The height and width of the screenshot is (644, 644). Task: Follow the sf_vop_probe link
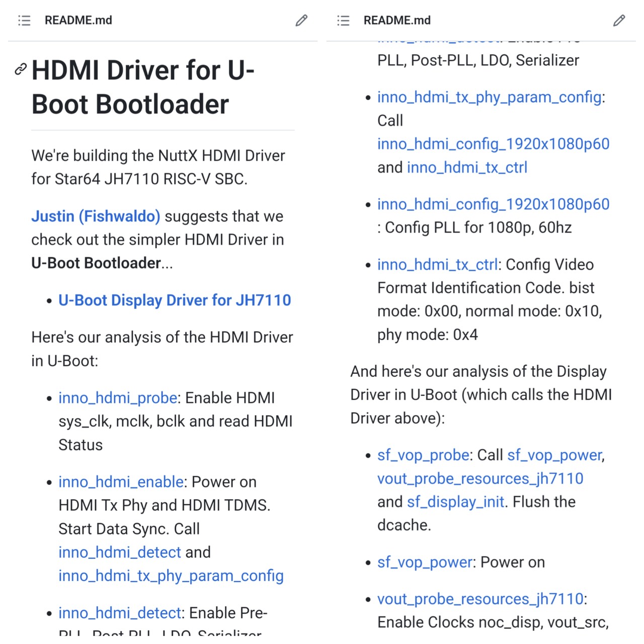pos(423,455)
